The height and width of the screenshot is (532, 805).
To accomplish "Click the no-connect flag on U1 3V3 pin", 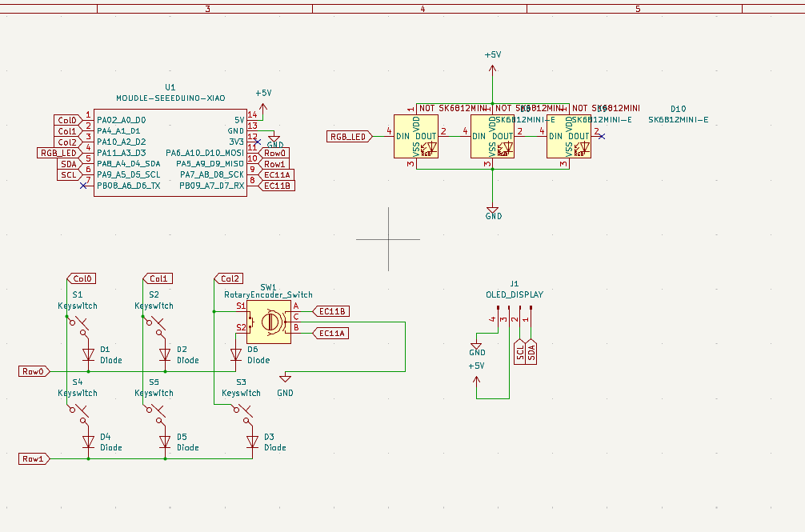I will [x=258, y=142].
